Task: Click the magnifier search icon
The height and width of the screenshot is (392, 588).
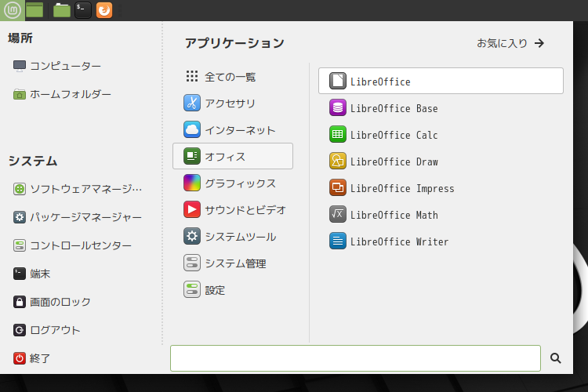Action: pos(555,358)
